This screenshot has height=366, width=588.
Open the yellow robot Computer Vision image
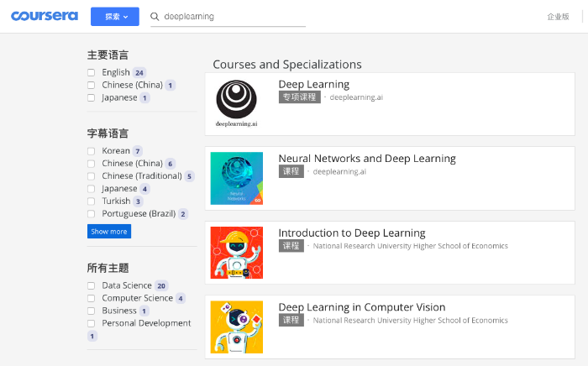[237, 327]
